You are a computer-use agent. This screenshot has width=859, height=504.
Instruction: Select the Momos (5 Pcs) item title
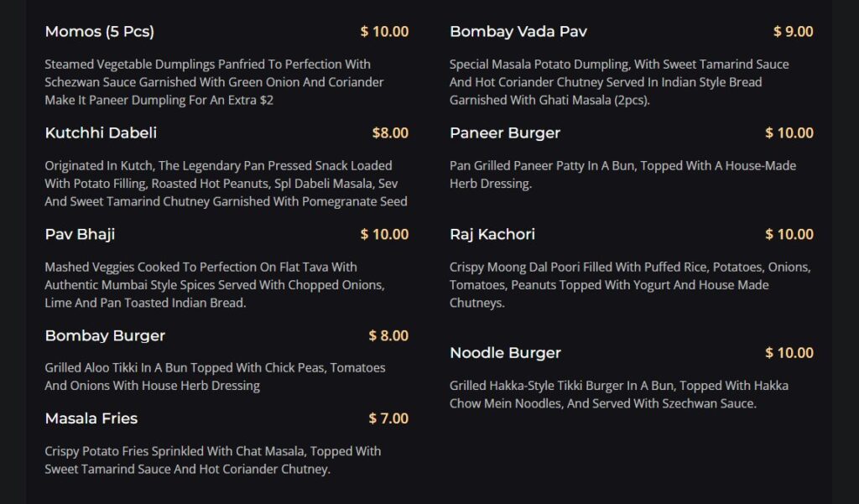click(x=99, y=32)
